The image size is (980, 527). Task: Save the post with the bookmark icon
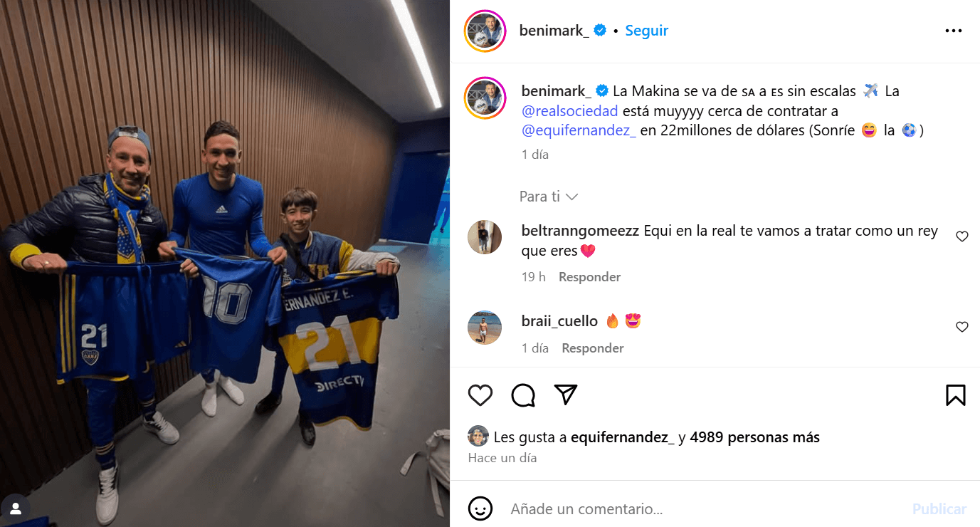tap(955, 395)
